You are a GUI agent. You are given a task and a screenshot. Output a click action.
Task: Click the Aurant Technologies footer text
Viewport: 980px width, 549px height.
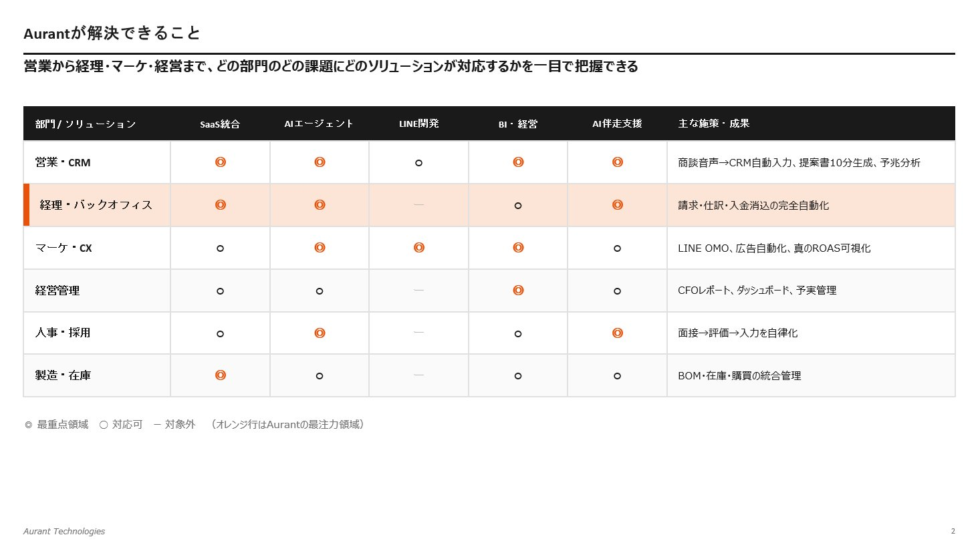tap(64, 531)
